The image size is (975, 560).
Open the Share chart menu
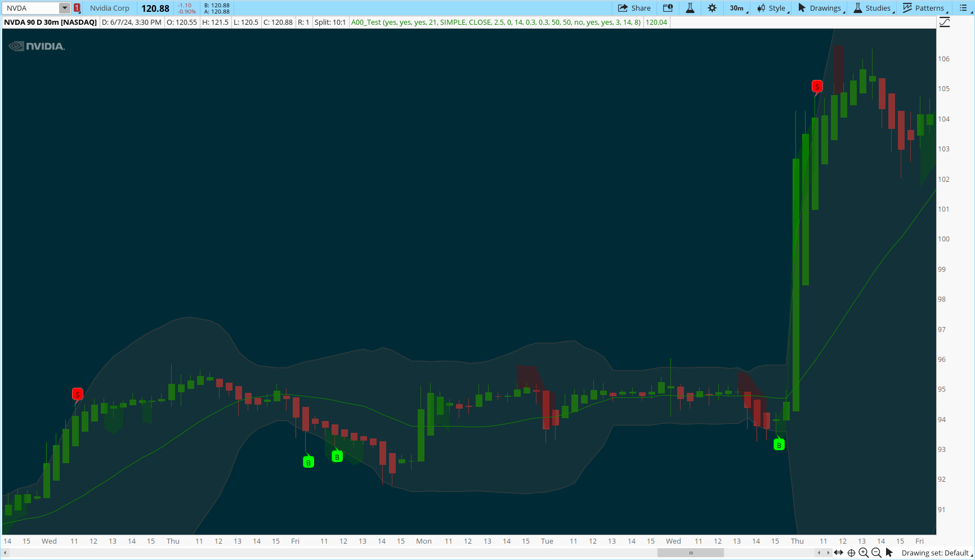(x=634, y=8)
